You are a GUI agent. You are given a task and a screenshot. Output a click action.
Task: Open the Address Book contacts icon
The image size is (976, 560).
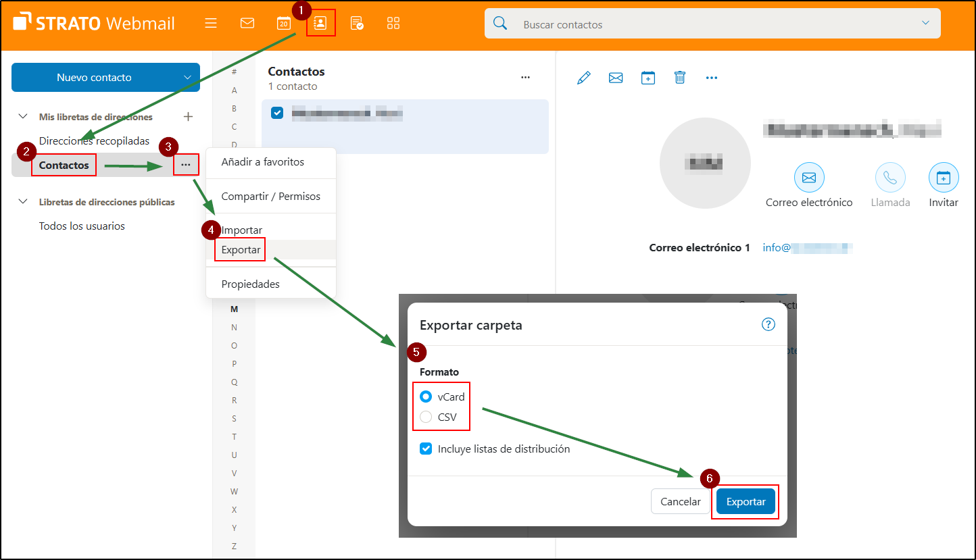tap(320, 24)
